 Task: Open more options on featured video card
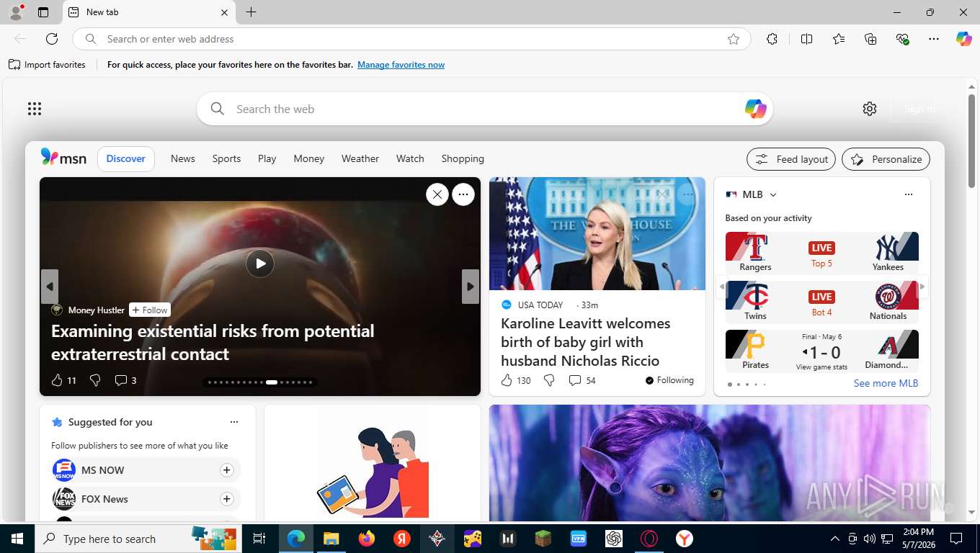[463, 194]
